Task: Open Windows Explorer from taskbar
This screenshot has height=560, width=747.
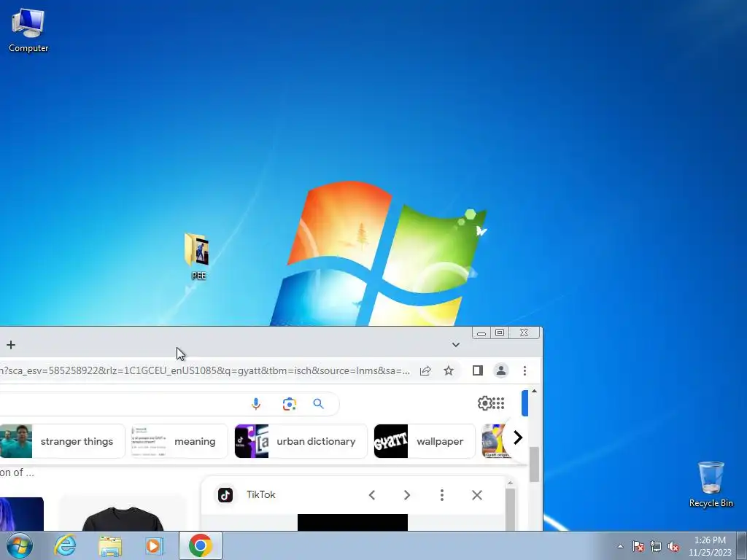Action: (110, 545)
